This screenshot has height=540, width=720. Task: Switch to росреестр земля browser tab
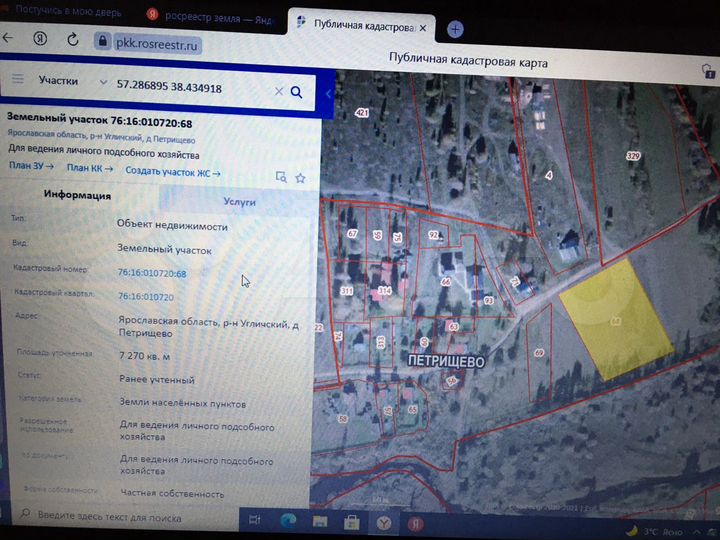point(212,15)
